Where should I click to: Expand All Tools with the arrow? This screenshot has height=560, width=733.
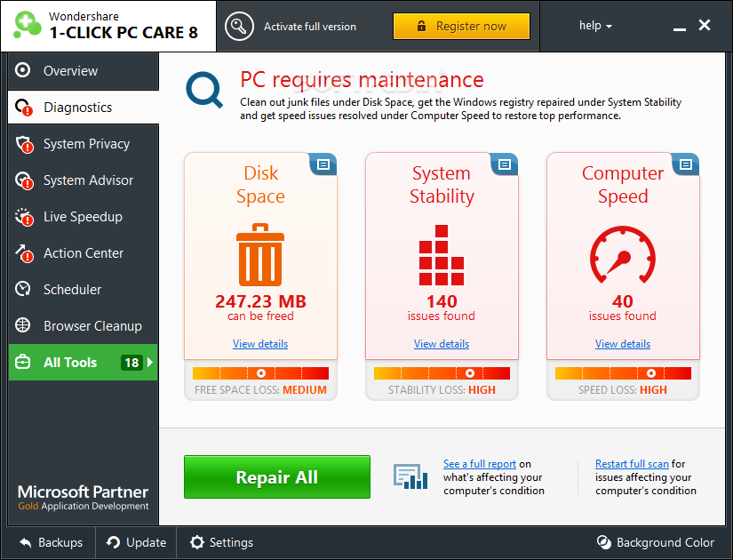[x=150, y=362]
